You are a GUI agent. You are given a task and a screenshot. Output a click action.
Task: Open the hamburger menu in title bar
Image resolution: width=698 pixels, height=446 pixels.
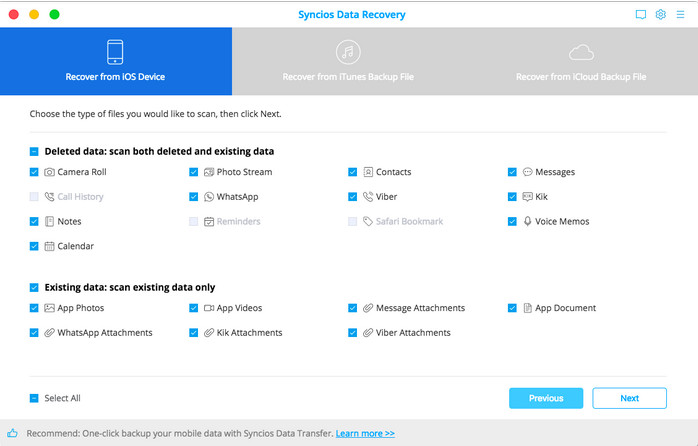coord(679,15)
